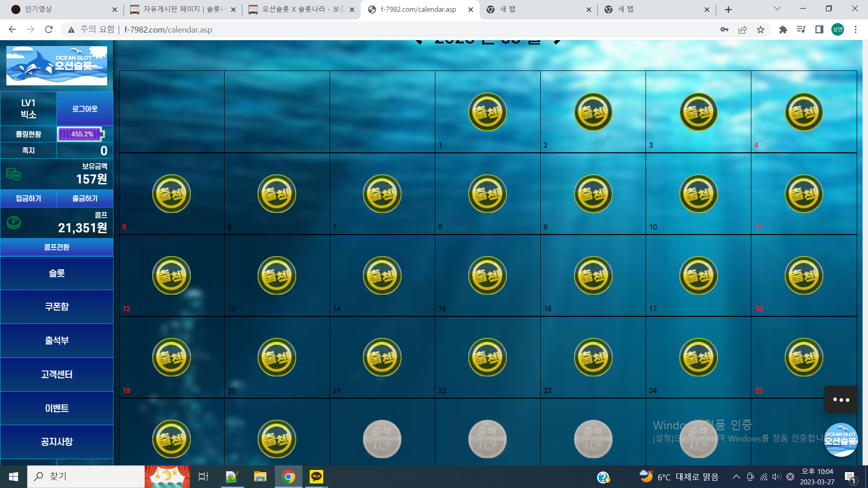Click the 콤프 21,351원 amount
Image resolution: width=868 pixels, height=488 pixels.
82,228
